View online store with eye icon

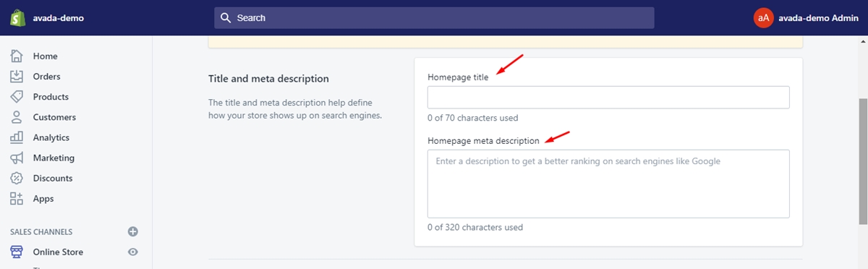click(132, 252)
